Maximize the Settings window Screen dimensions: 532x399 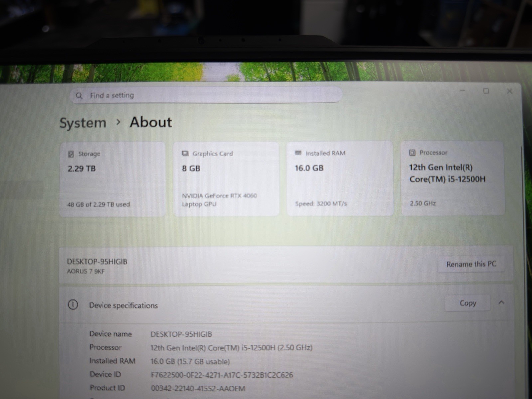click(486, 91)
